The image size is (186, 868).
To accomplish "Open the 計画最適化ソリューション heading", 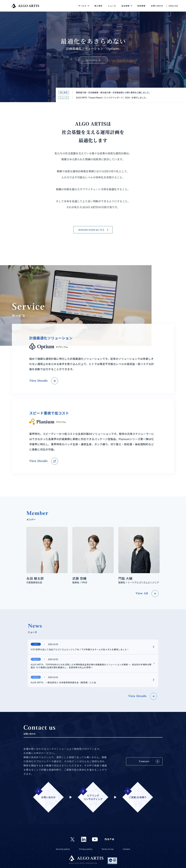I will [51, 338].
